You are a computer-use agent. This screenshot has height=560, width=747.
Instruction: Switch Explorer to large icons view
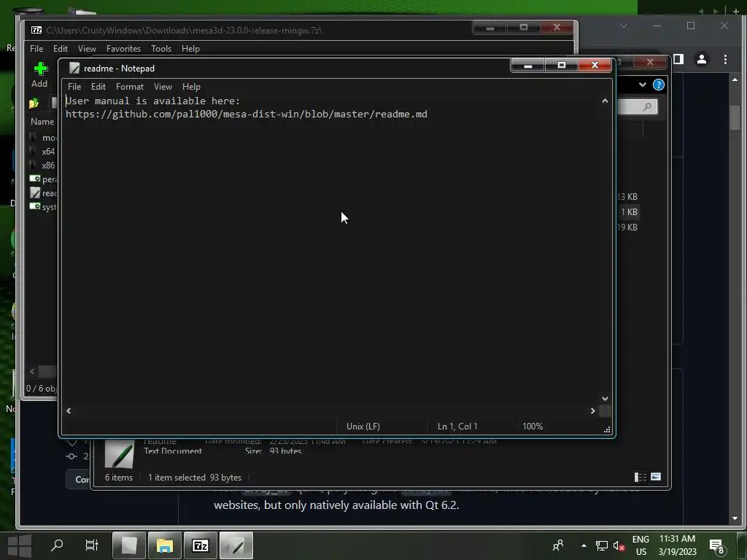pyautogui.click(x=656, y=477)
